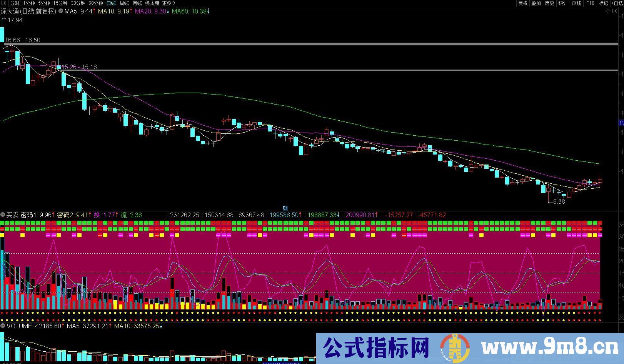Viewport: 624px width, 364px height.
Task: Click the 财 marker below the chart
Action: coord(285,208)
